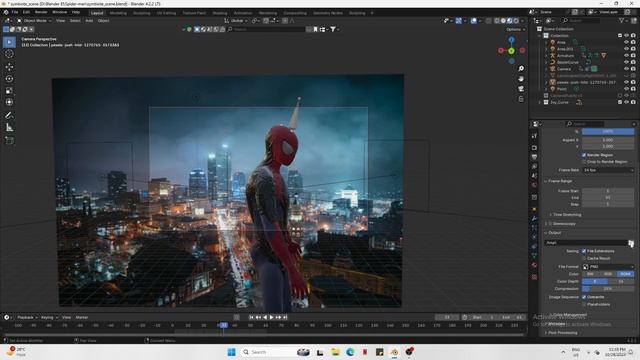This screenshot has width=640, height=360.
Task: Select the Annotate tool
Action: 9,115
